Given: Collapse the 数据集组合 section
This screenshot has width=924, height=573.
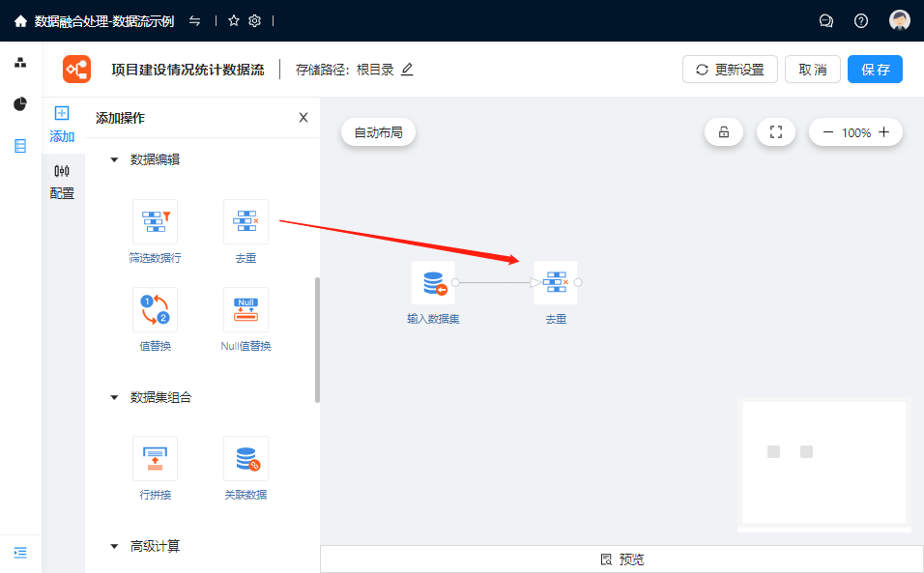Looking at the screenshot, I should coord(114,397).
